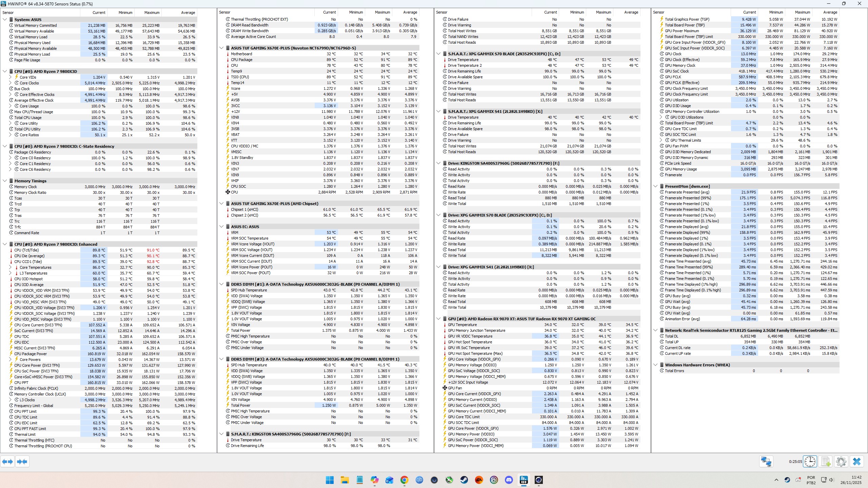Viewport: 868px width, 488px height.
Task: Reset the elapsed time clock icon
Action: 810,461
